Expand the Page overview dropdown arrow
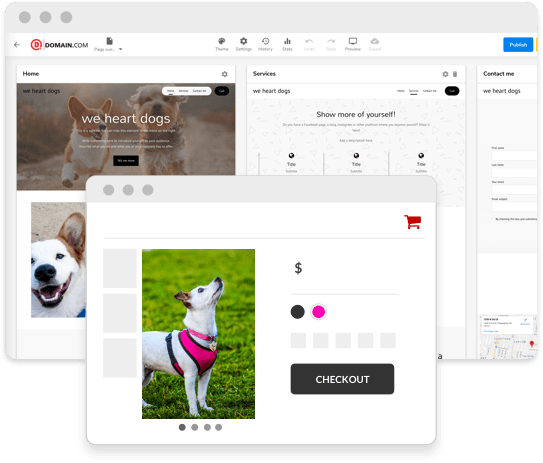Screen dimensions: 543x463 [x=121, y=49]
